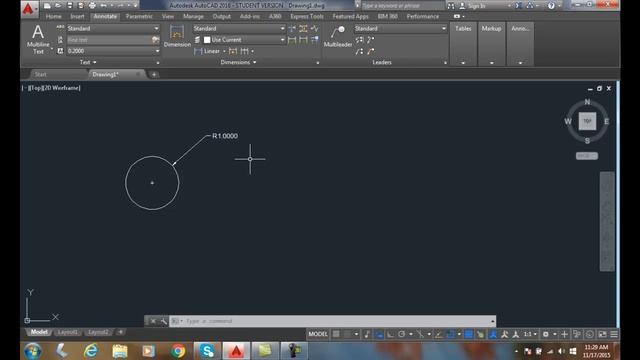Toggle Ortho mode in the status bar
The height and width of the screenshot is (360, 640).
pos(391,334)
